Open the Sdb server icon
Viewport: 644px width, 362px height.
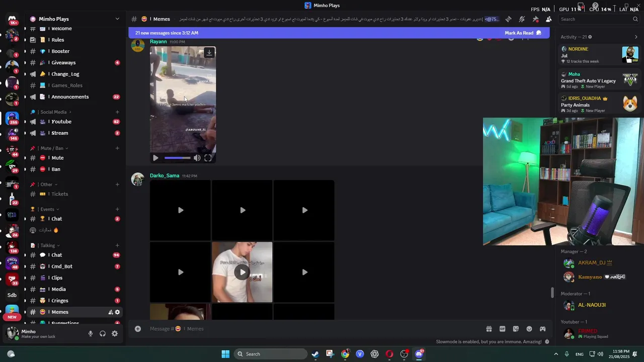pos(12,295)
